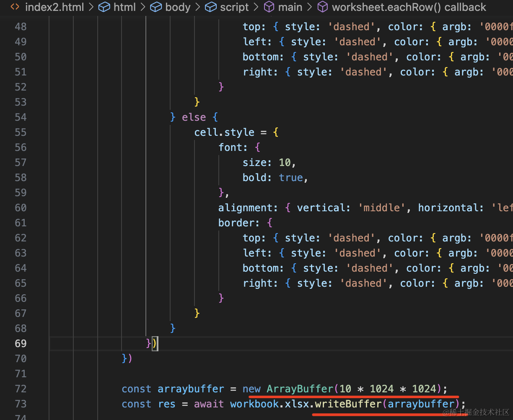Click line number 69 in gutter

click(x=21, y=343)
